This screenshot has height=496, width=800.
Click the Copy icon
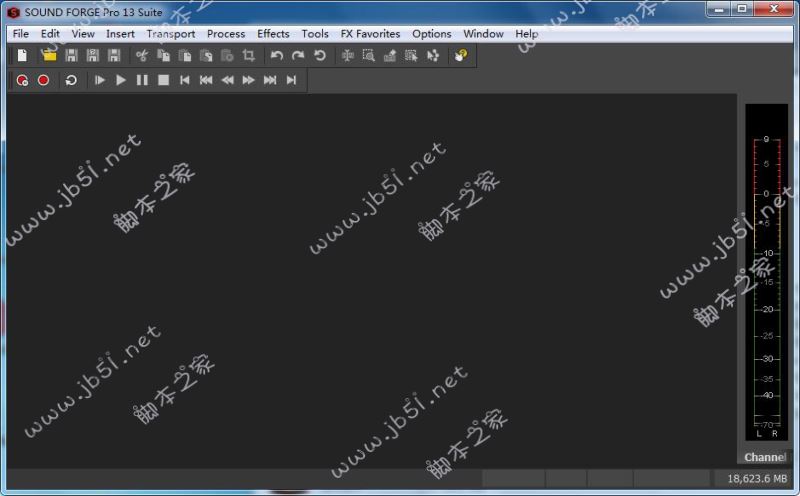[x=163, y=55]
